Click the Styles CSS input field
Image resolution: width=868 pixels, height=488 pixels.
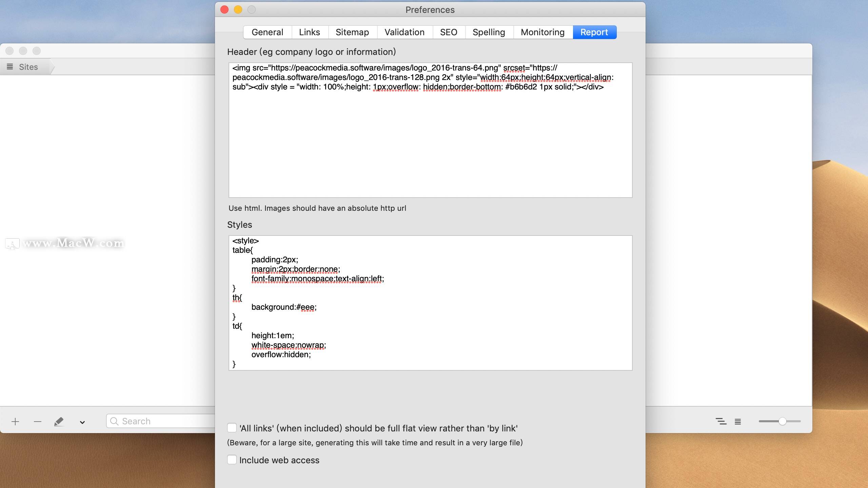(x=430, y=302)
